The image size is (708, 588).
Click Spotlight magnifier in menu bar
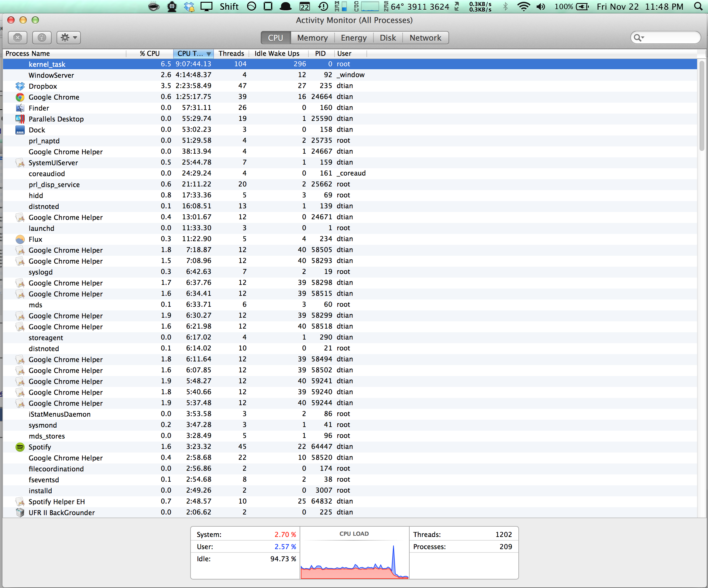click(698, 7)
